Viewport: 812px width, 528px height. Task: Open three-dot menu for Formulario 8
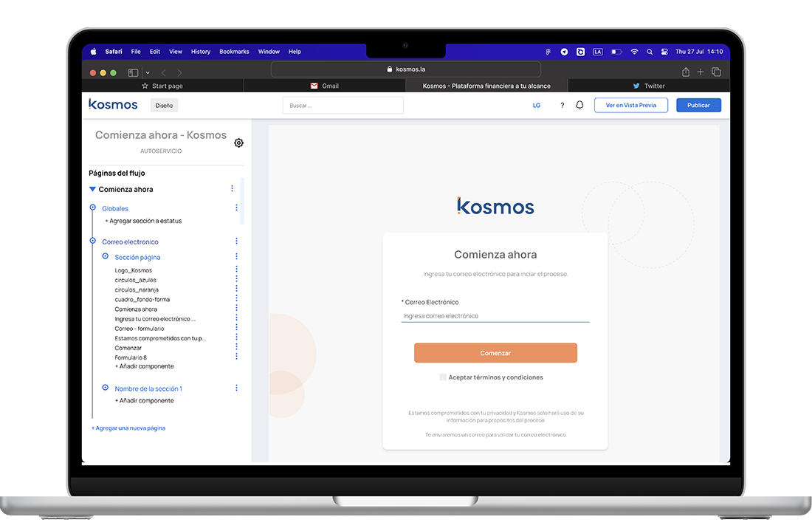(x=237, y=357)
